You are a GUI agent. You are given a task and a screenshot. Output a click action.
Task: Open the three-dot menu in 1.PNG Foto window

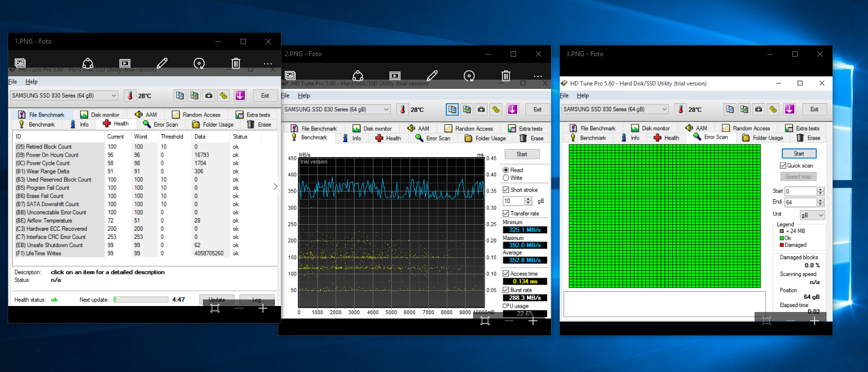(x=268, y=64)
